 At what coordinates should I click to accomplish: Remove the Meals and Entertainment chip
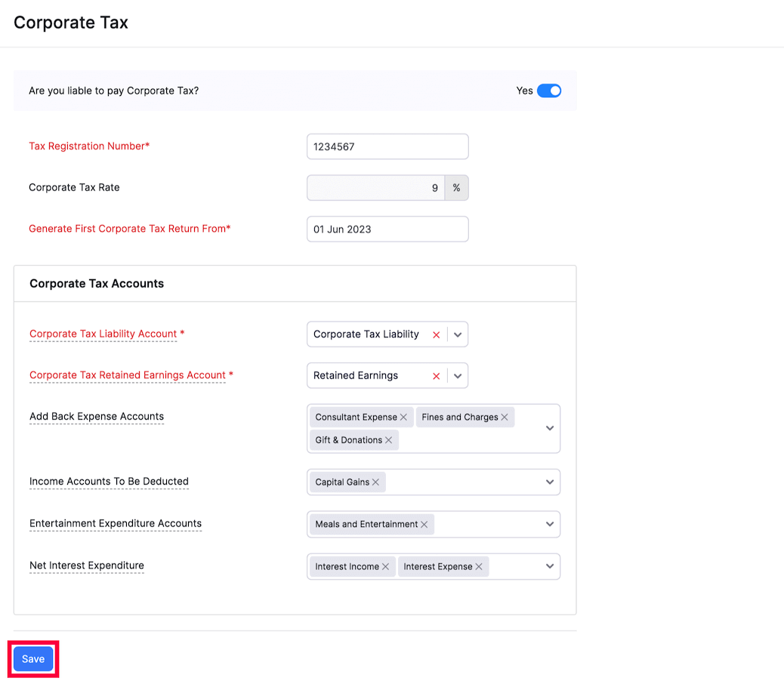(x=425, y=524)
